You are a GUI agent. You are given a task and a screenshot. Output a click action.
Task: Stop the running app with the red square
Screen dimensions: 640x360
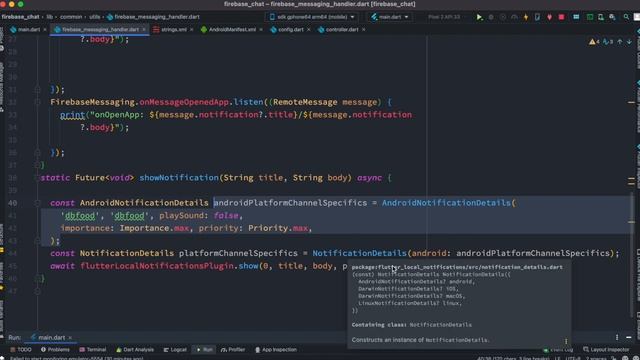(561, 17)
